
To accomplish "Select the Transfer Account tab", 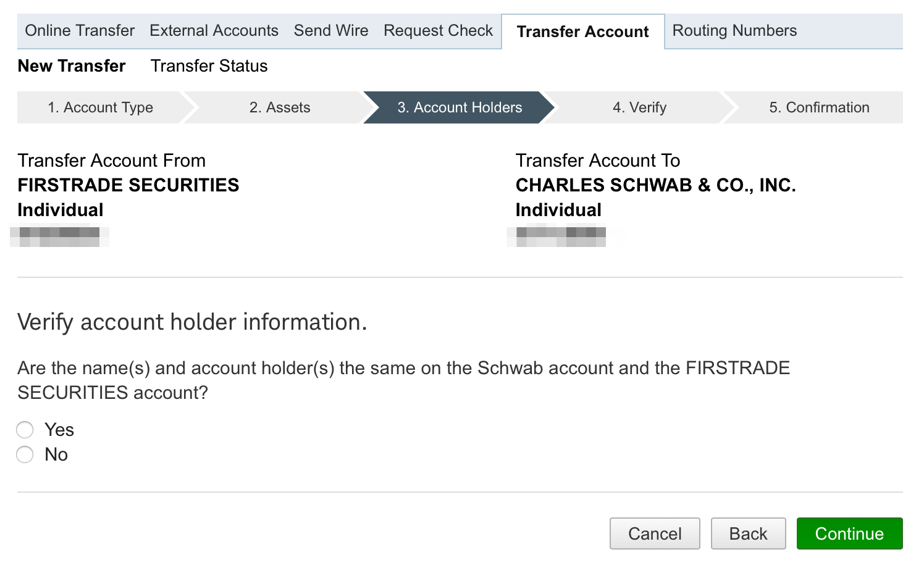I will point(582,31).
